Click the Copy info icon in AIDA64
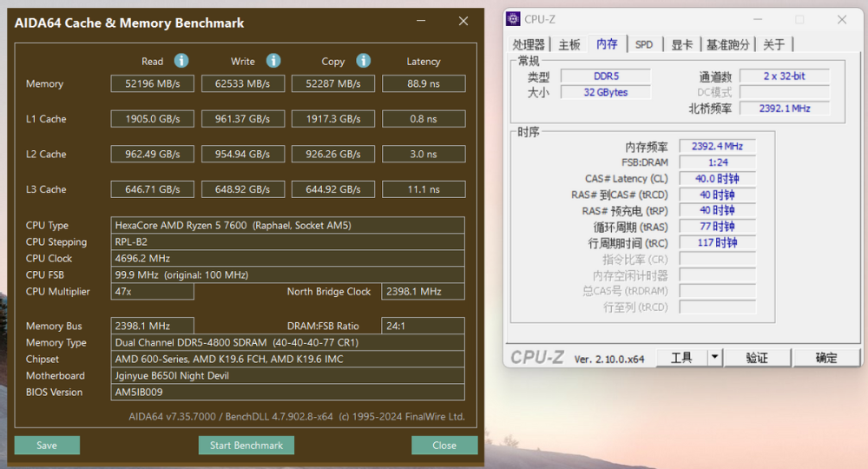868x469 pixels. [363, 60]
